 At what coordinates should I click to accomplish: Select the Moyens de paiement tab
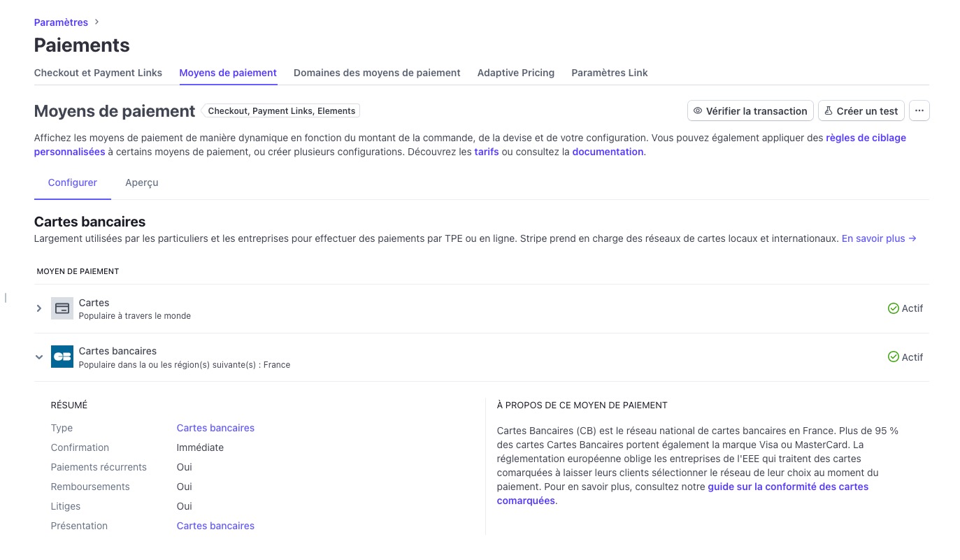pyautogui.click(x=228, y=73)
